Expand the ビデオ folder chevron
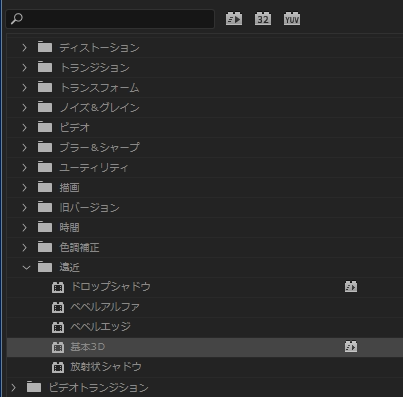The image size is (403, 397). click(x=24, y=128)
